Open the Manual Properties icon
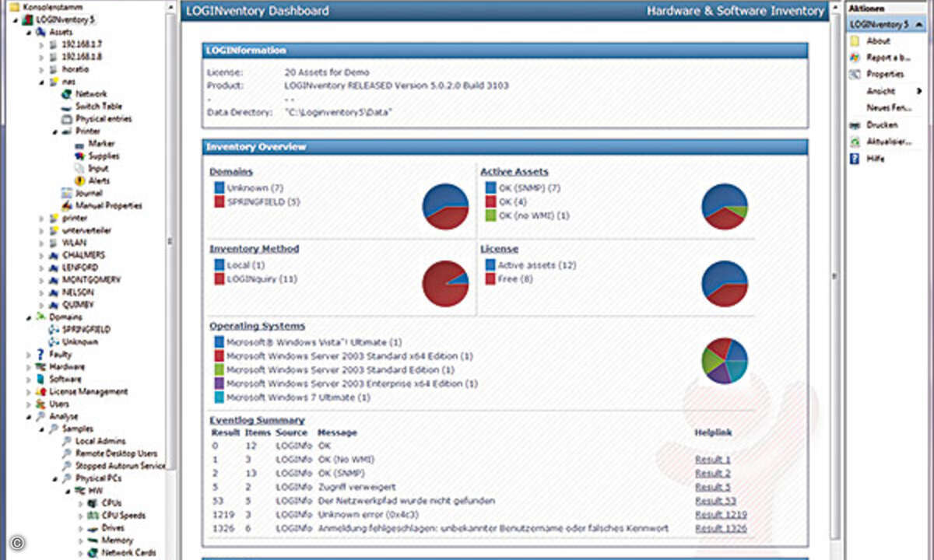Image resolution: width=934 pixels, height=560 pixels. (x=67, y=206)
